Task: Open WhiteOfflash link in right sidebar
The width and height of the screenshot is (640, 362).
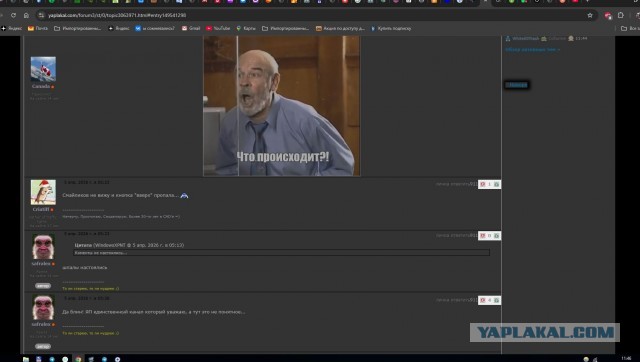Action: click(527, 38)
